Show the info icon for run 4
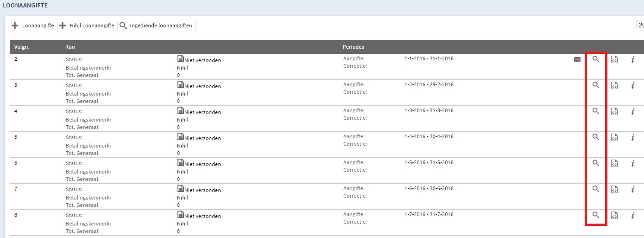This screenshot has width=644, height=238. click(632, 111)
